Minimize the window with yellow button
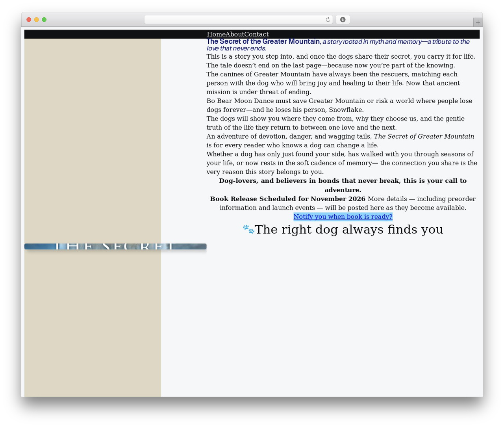The width and height of the screenshot is (504, 427). (37, 20)
